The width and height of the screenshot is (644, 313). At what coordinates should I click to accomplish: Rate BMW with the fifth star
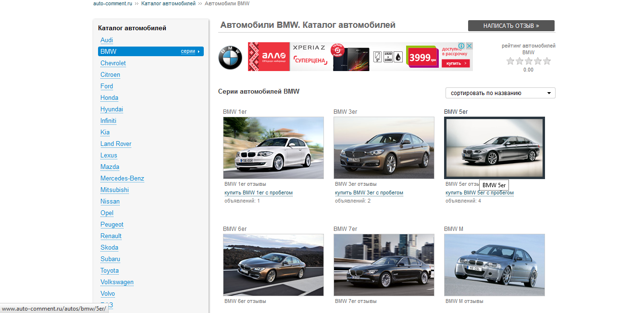546,61
